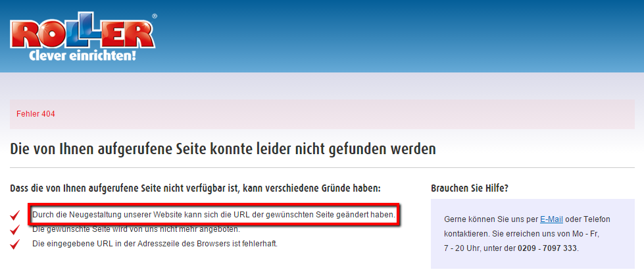644x278 pixels.
Task: Click the 'Brauchen Sie Hilfe?' heading
Action: 469,188
